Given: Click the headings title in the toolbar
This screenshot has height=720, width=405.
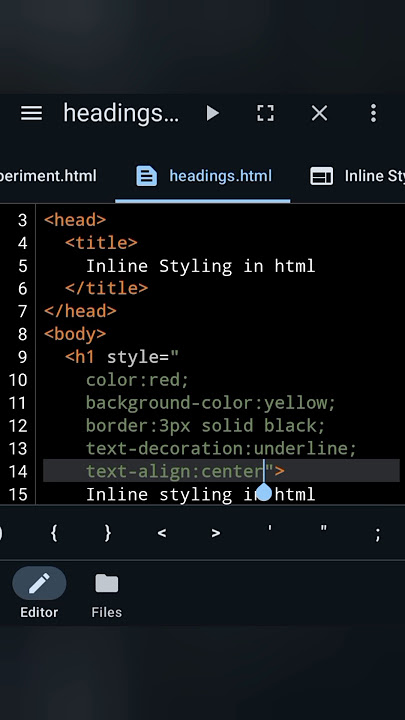Looking at the screenshot, I should click(x=121, y=113).
